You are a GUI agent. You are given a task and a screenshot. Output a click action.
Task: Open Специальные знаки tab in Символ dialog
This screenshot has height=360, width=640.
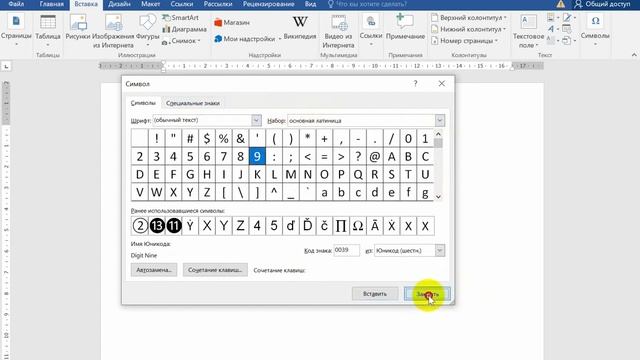[x=193, y=103]
